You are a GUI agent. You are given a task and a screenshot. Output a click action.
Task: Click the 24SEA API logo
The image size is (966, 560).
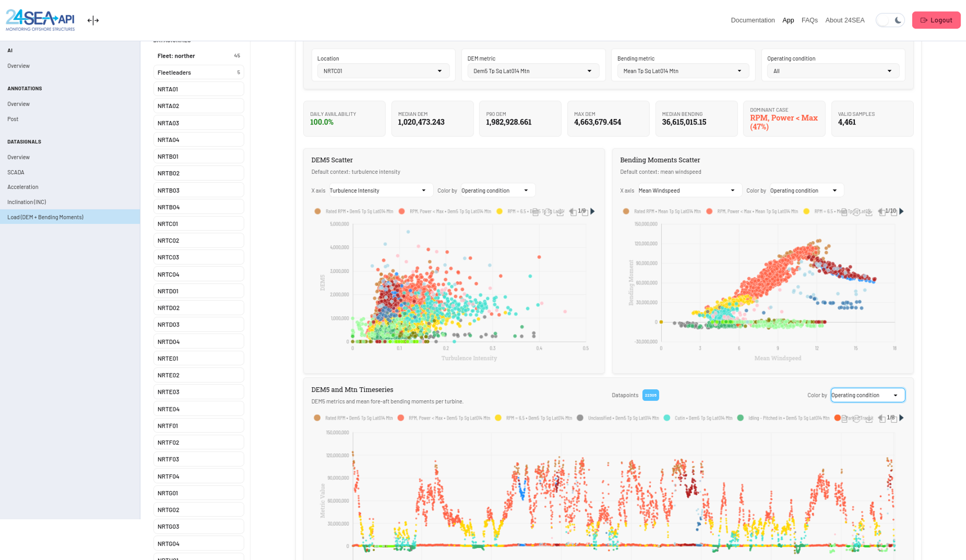tap(40, 20)
